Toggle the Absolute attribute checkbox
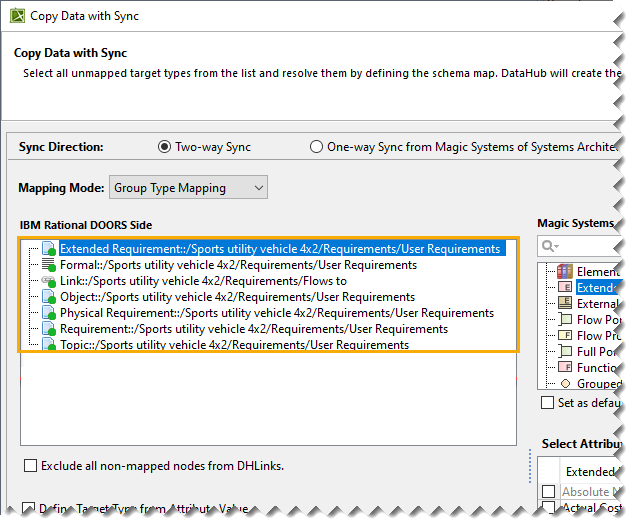635x526 pixels. point(548,492)
